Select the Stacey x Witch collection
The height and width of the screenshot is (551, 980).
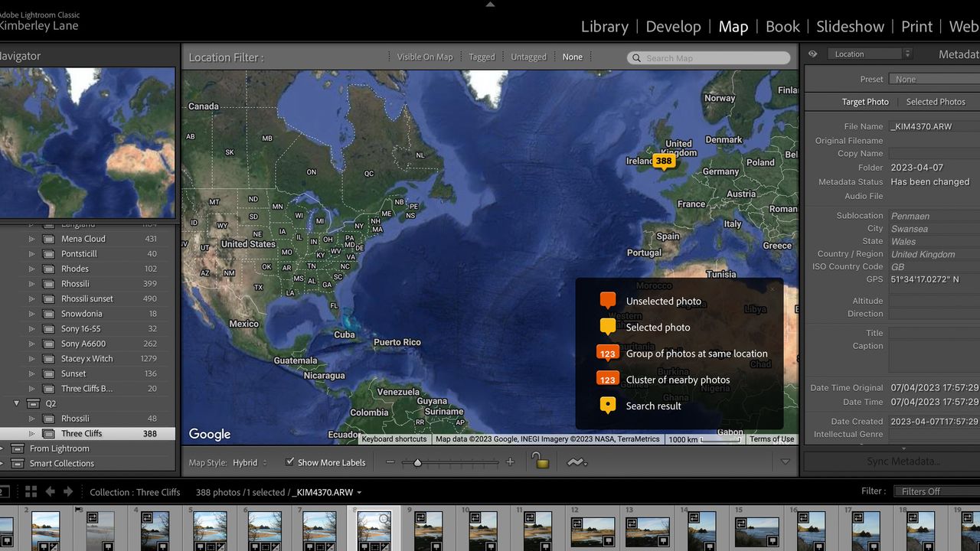click(88, 359)
